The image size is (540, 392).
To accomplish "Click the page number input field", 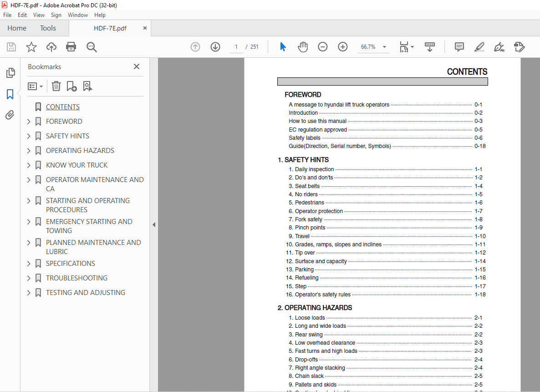I will click(236, 47).
